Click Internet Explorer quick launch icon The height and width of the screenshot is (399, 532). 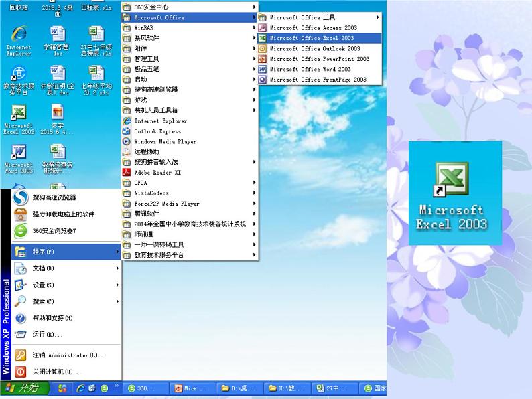click(x=80, y=388)
